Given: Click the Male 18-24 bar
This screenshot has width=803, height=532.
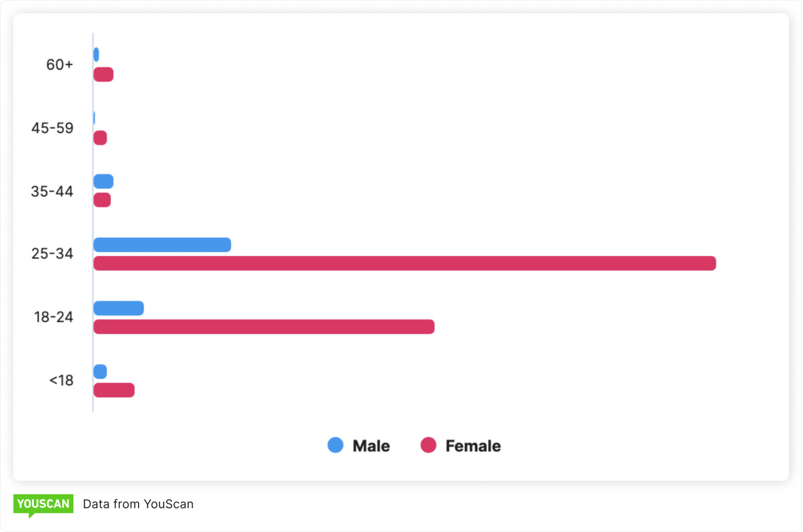Looking at the screenshot, I should coord(119,308).
